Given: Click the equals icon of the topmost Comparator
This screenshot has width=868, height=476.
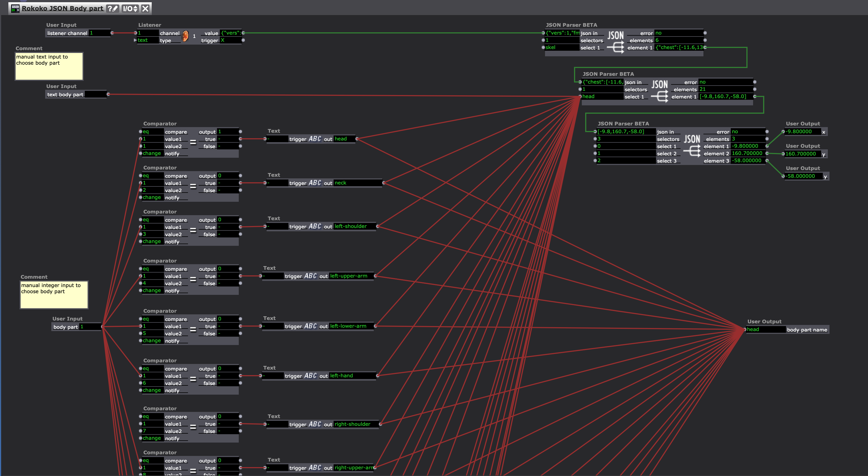Looking at the screenshot, I should click(x=193, y=142).
